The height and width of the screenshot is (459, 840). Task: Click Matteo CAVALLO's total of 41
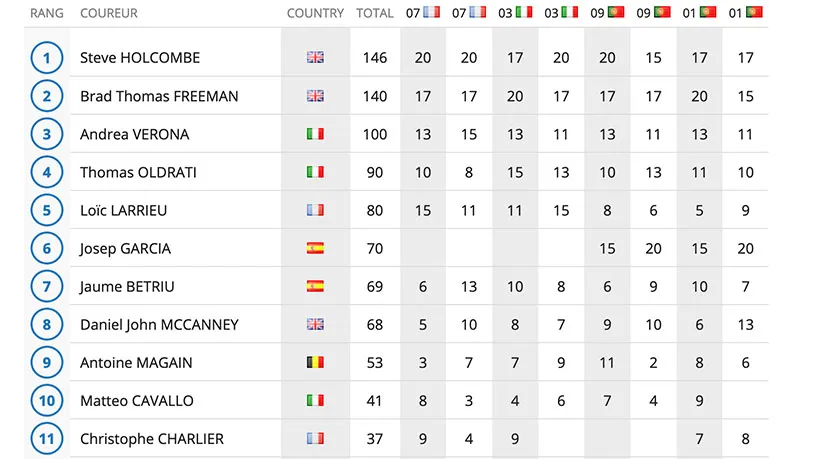374,401
